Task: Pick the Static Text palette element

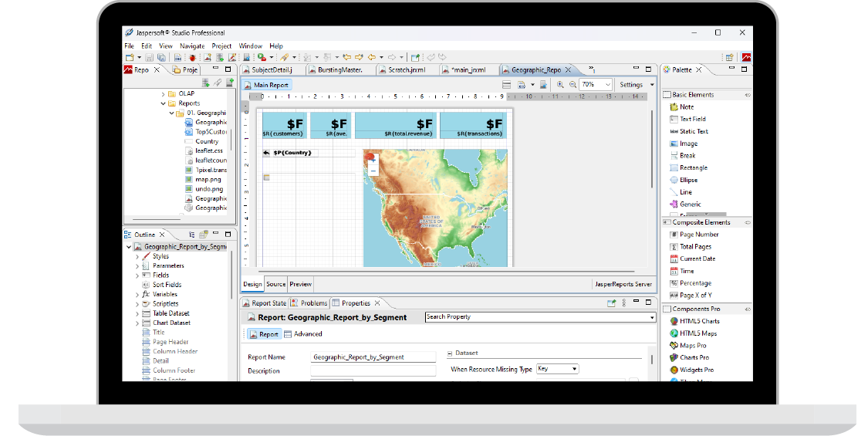Action: (x=689, y=131)
